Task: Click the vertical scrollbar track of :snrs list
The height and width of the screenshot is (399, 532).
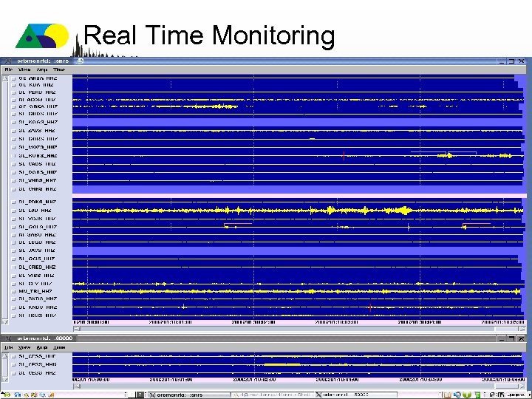Action: [x=5, y=199]
